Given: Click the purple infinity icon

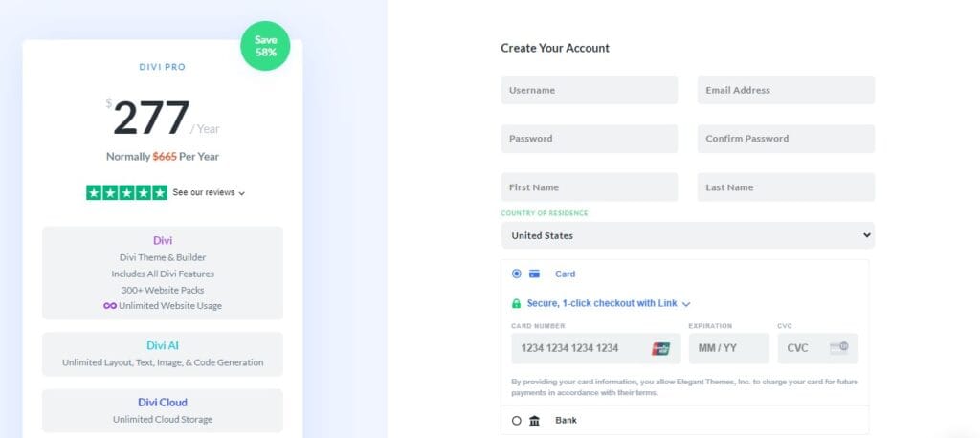Looking at the screenshot, I should coord(110,306).
